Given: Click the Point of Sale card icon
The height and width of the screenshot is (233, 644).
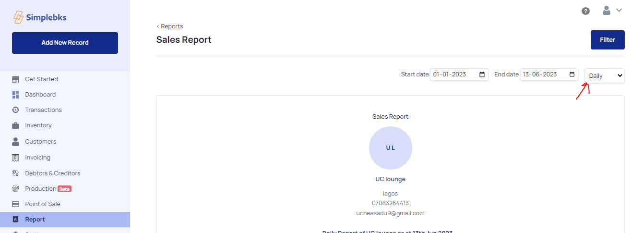Looking at the screenshot, I should pyautogui.click(x=16, y=204).
